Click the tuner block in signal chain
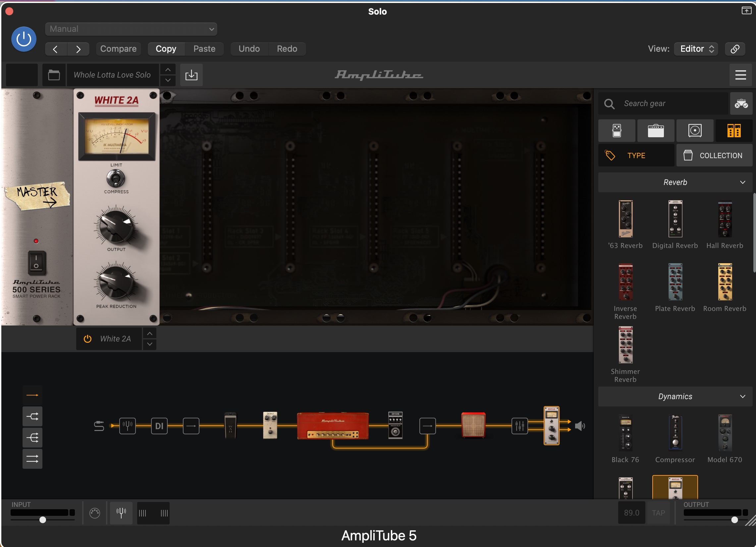 click(128, 426)
